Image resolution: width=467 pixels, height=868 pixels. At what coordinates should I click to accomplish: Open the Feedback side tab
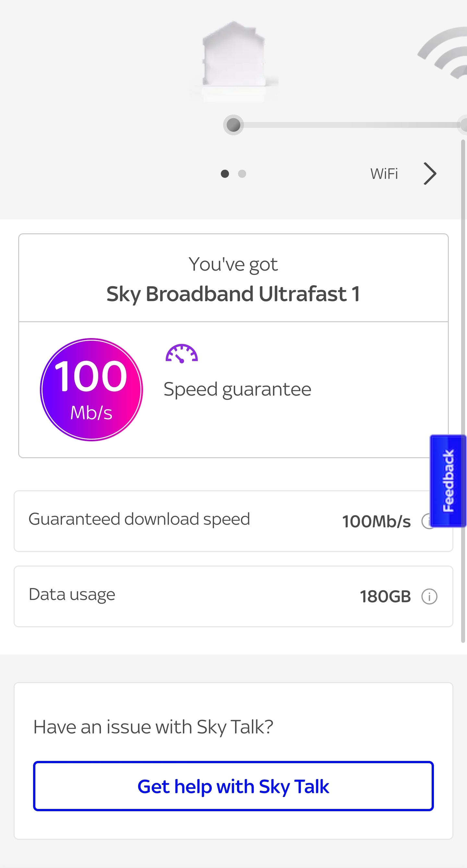(x=448, y=481)
